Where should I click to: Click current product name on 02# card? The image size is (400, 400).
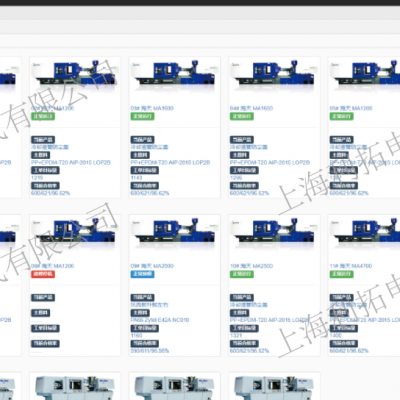point(50,147)
